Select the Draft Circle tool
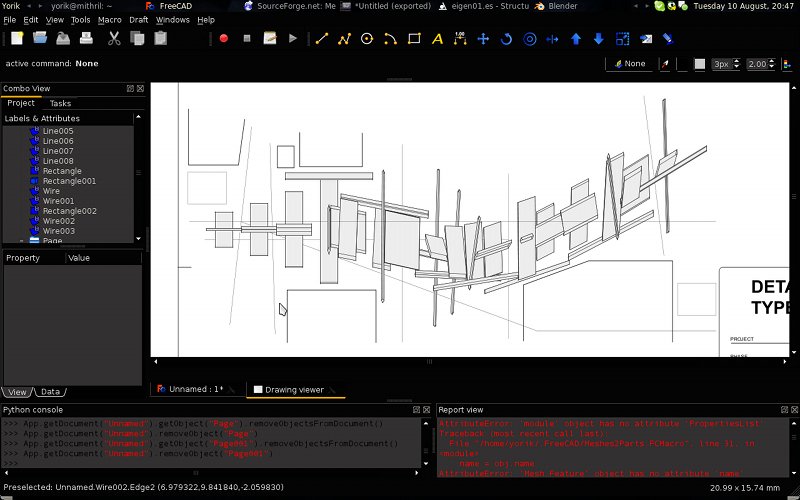The height and width of the screenshot is (500, 800). point(367,39)
